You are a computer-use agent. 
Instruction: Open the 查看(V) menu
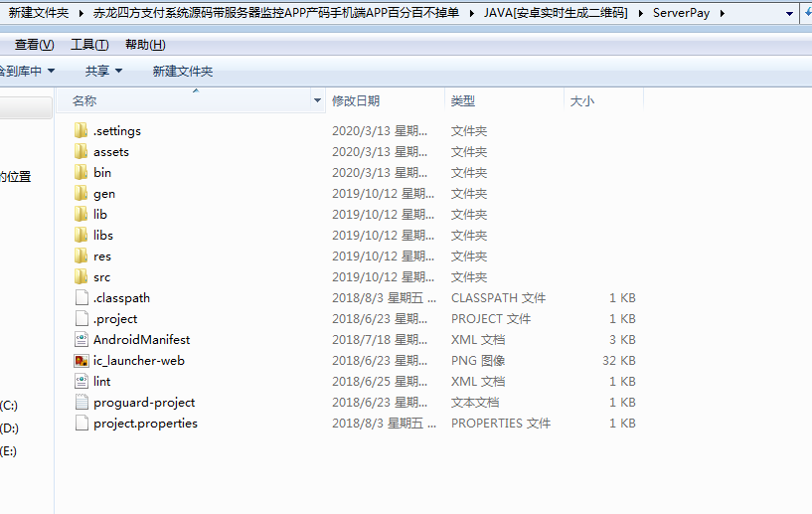pos(34,45)
